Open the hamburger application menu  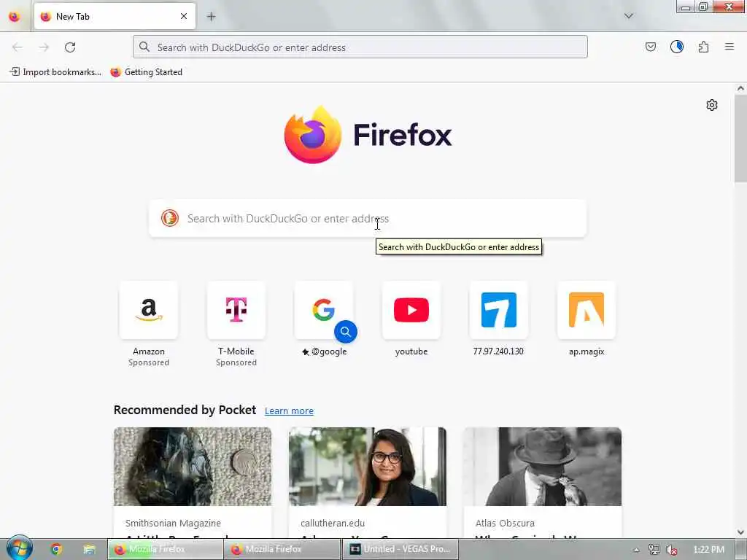[729, 47]
